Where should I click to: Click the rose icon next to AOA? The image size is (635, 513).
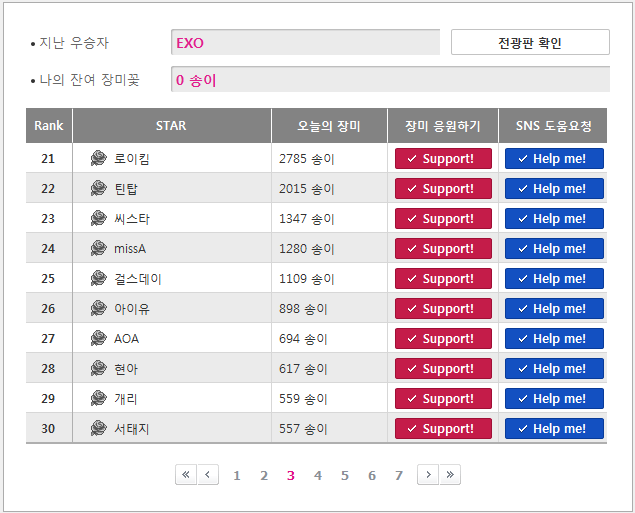[98, 338]
